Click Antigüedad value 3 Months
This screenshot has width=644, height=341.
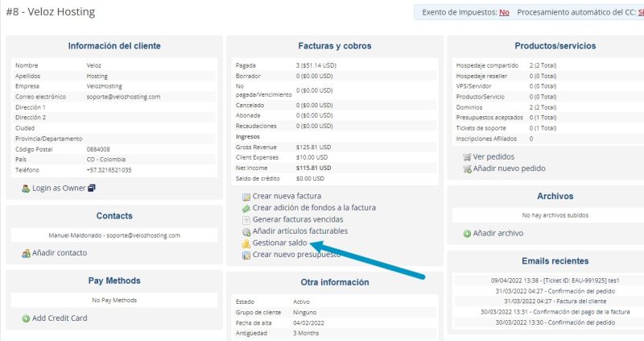point(306,333)
